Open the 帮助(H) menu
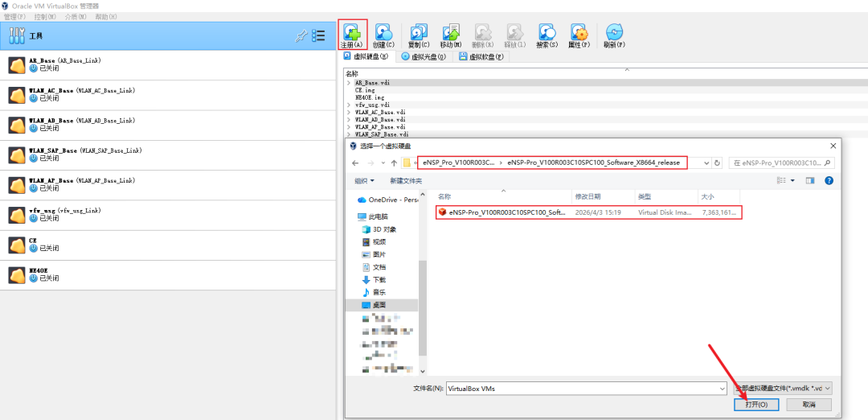 (106, 17)
